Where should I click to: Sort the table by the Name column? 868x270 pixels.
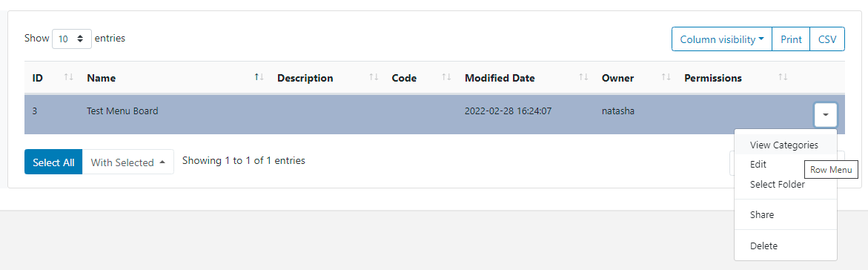(x=174, y=78)
